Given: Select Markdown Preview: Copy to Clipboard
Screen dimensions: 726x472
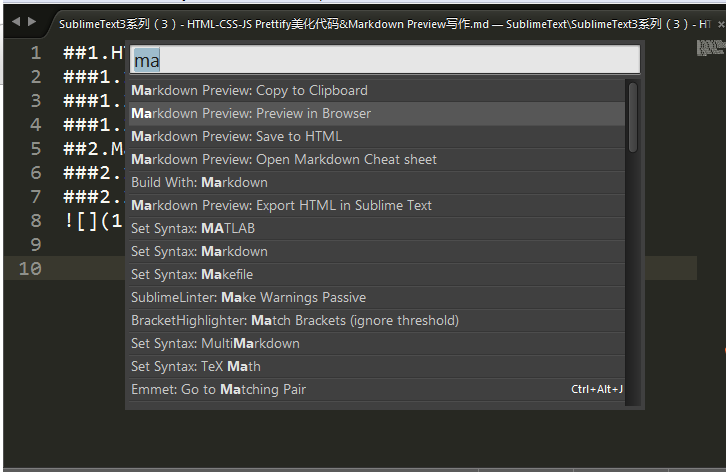Looking at the screenshot, I should pyautogui.click(x=377, y=90).
